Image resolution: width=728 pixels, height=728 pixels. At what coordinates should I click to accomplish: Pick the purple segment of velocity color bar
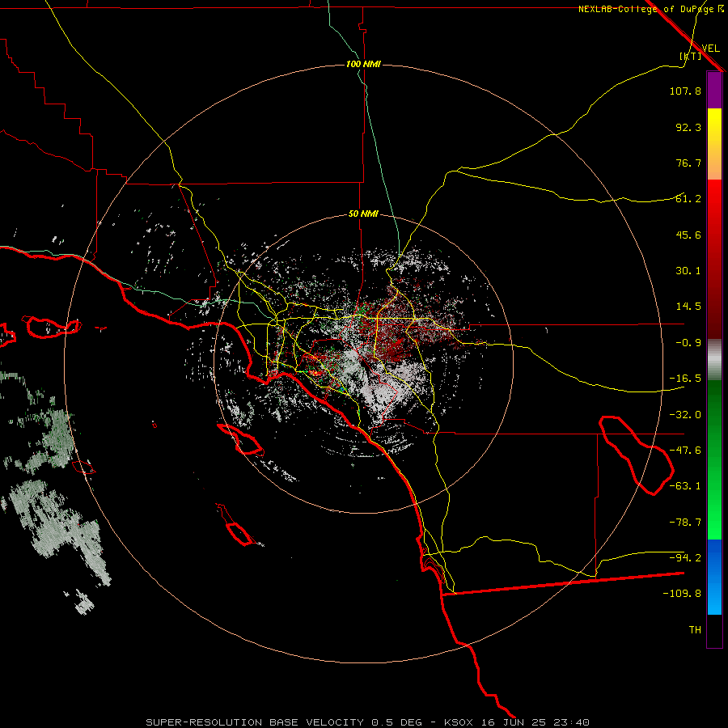(x=714, y=90)
